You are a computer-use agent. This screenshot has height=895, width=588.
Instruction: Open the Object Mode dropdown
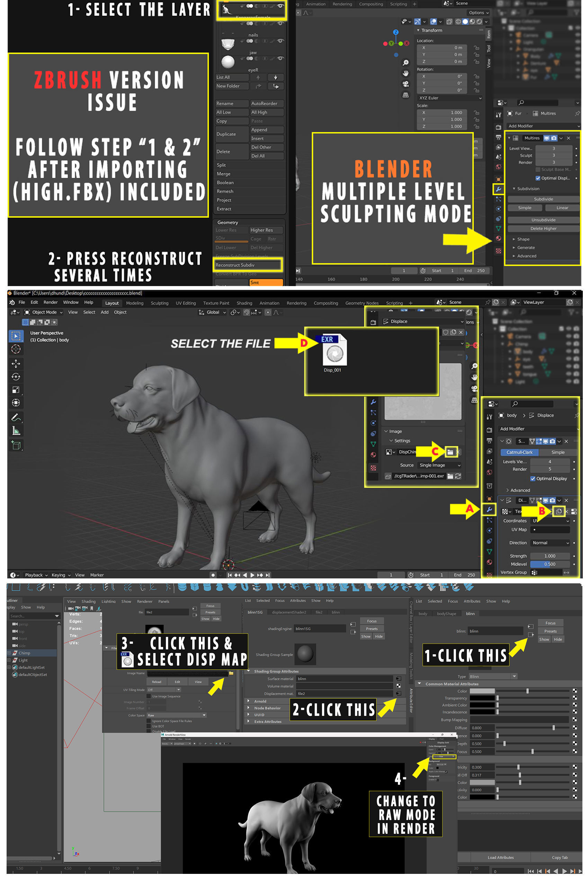pyautogui.click(x=44, y=312)
